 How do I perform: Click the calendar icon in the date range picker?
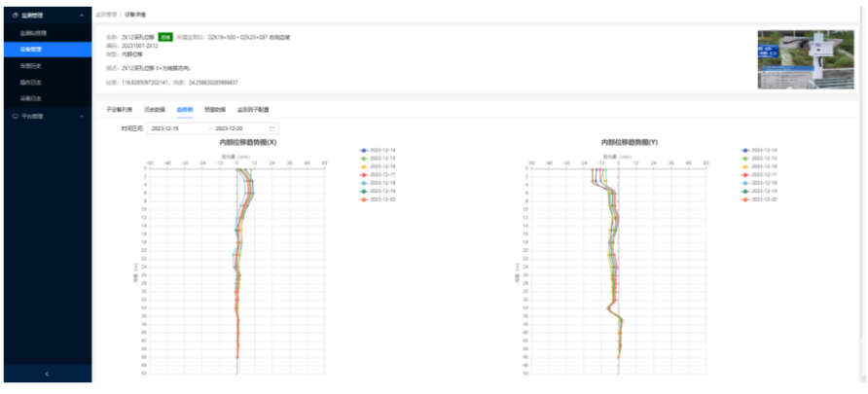(271, 128)
